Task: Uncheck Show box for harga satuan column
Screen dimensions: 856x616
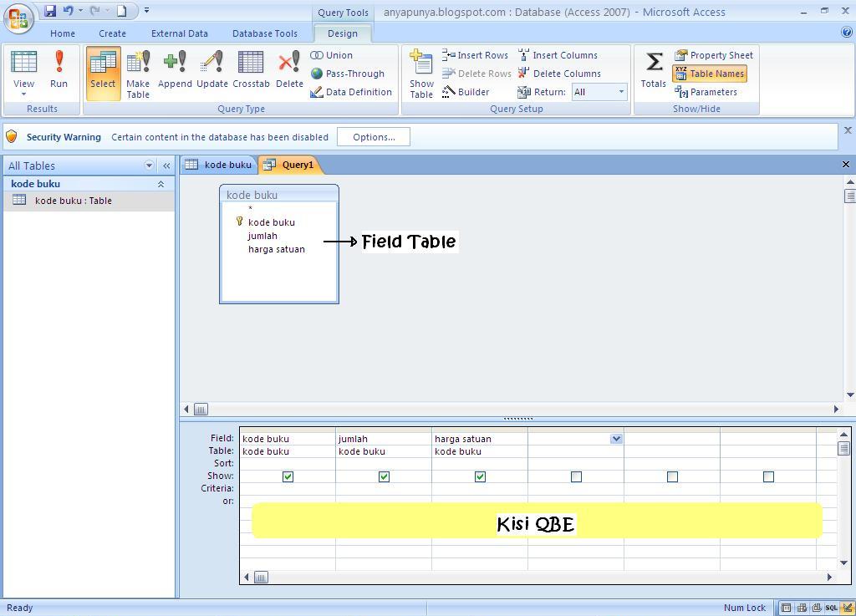Action: click(x=480, y=477)
